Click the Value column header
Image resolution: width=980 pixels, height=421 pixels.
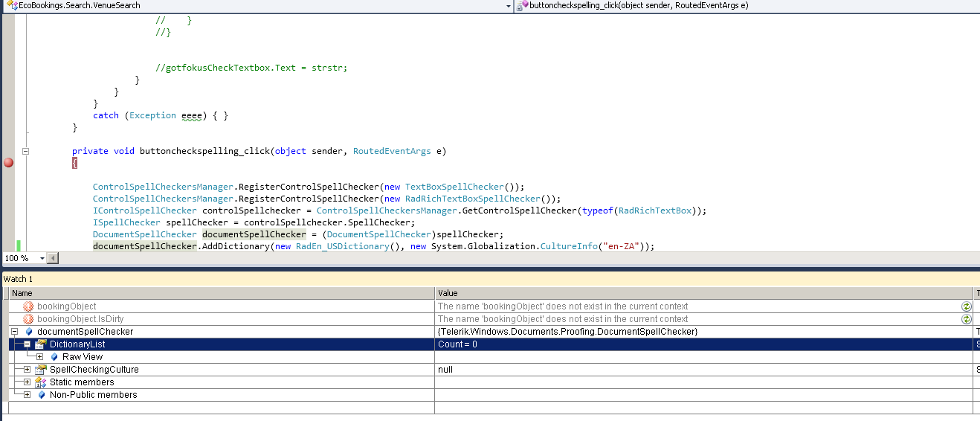pos(703,293)
